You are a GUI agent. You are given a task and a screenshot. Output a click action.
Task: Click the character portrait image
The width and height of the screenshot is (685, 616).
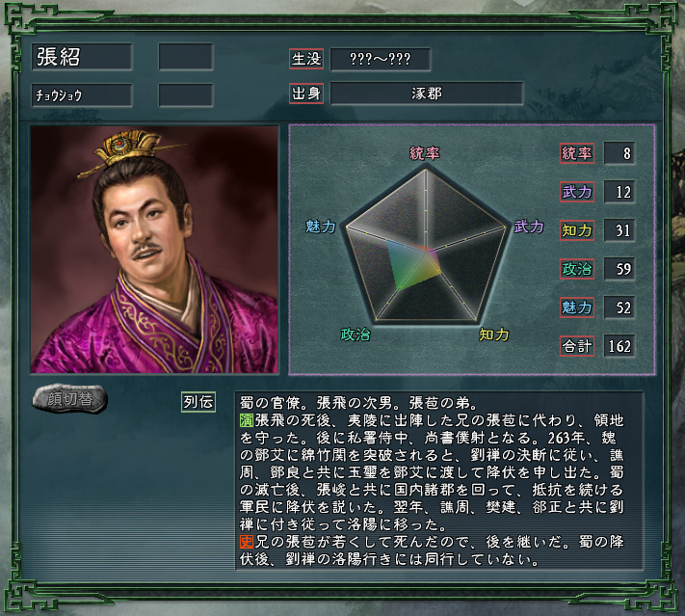click(154, 250)
